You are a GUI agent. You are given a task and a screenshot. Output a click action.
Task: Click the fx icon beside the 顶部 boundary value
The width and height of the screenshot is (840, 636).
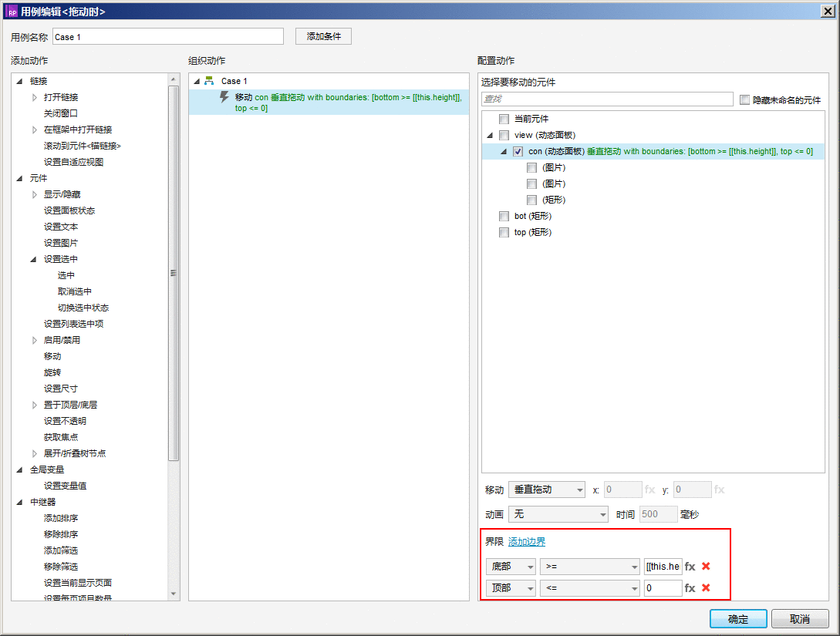tap(690, 587)
